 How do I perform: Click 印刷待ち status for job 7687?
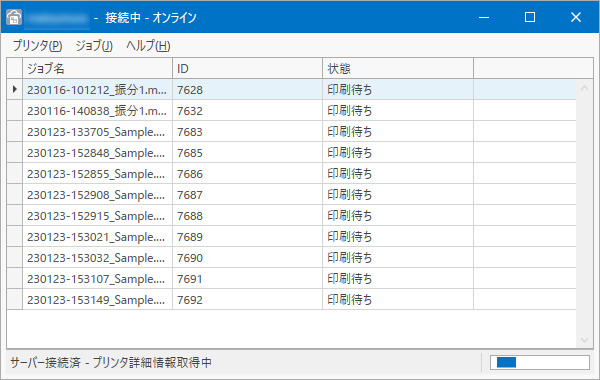pos(398,195)
